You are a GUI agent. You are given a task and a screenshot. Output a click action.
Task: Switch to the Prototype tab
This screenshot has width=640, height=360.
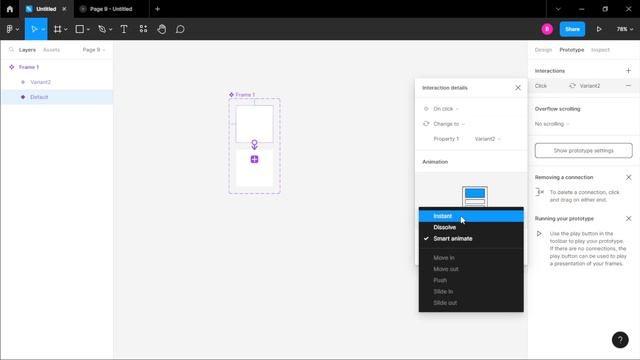point(571,50)
